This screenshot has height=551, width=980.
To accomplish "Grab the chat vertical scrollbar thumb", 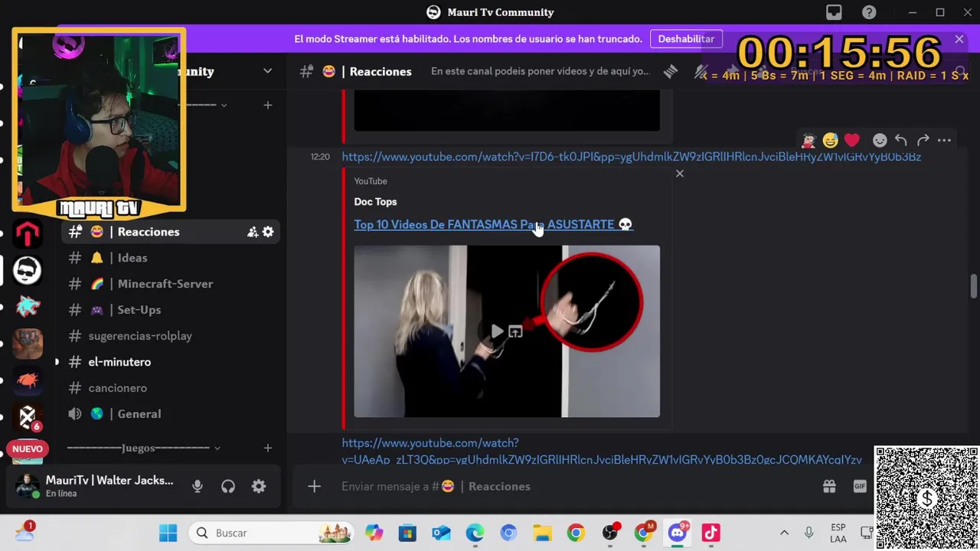I will (973, 286).
